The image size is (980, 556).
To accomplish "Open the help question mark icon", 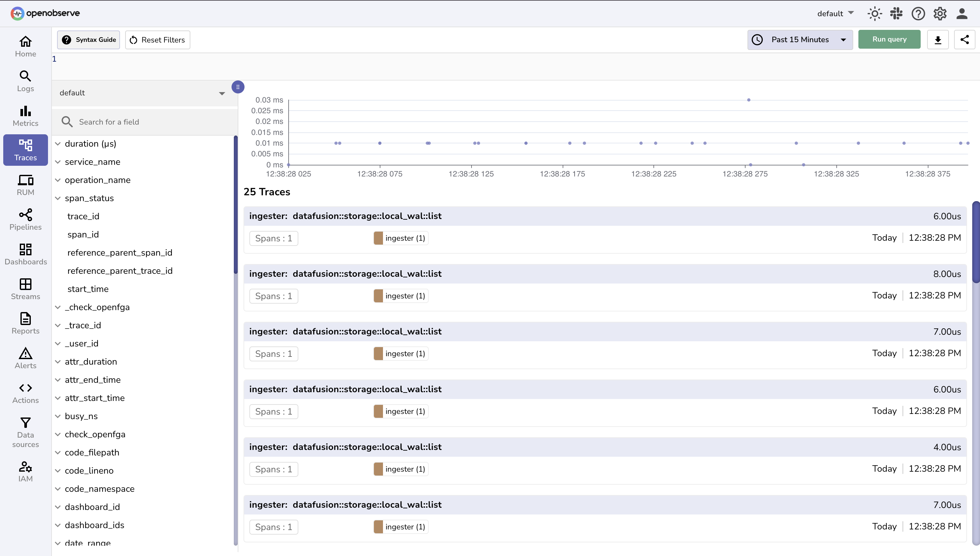I will (918, 13).
